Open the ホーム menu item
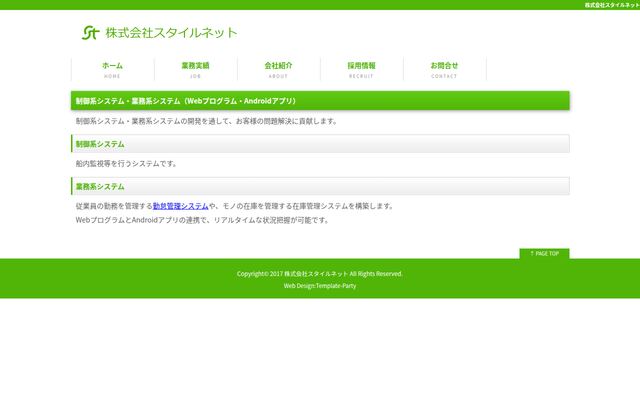 point(113,69)
